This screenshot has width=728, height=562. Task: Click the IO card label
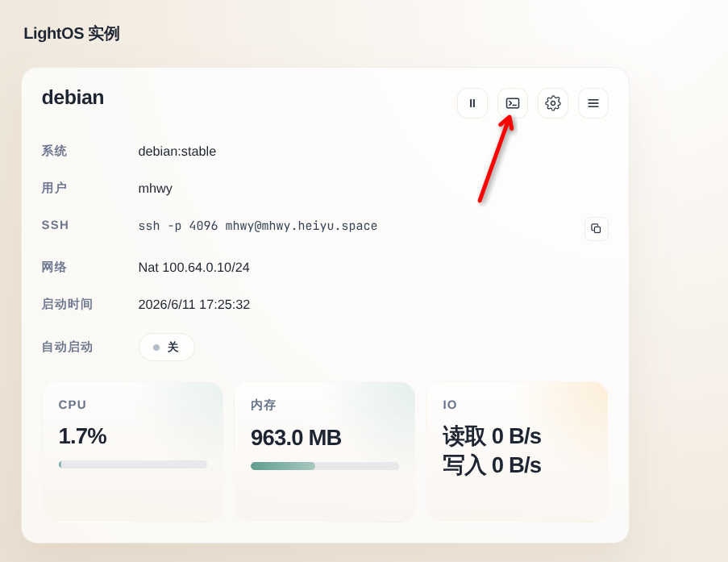click(x=449, y=405)
